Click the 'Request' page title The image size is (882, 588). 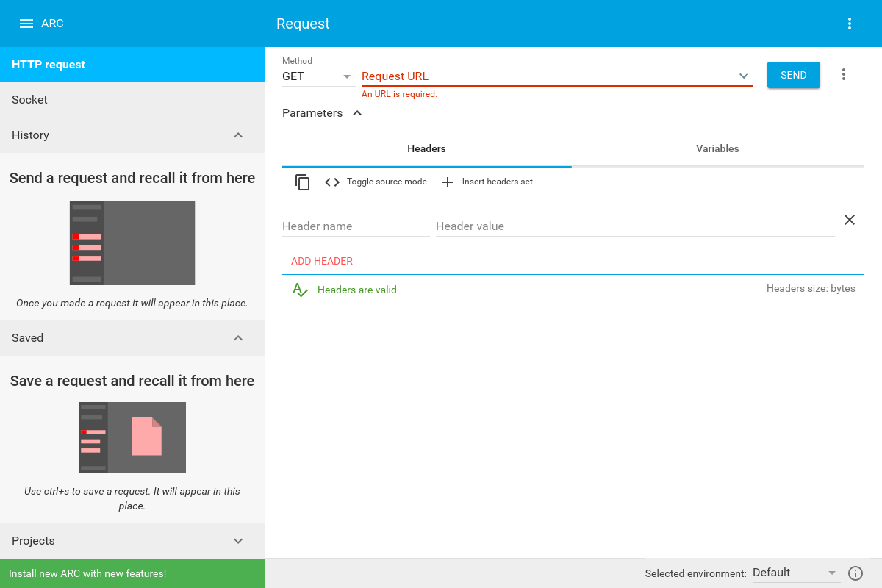pyautogui.click(x=303, y=24)
